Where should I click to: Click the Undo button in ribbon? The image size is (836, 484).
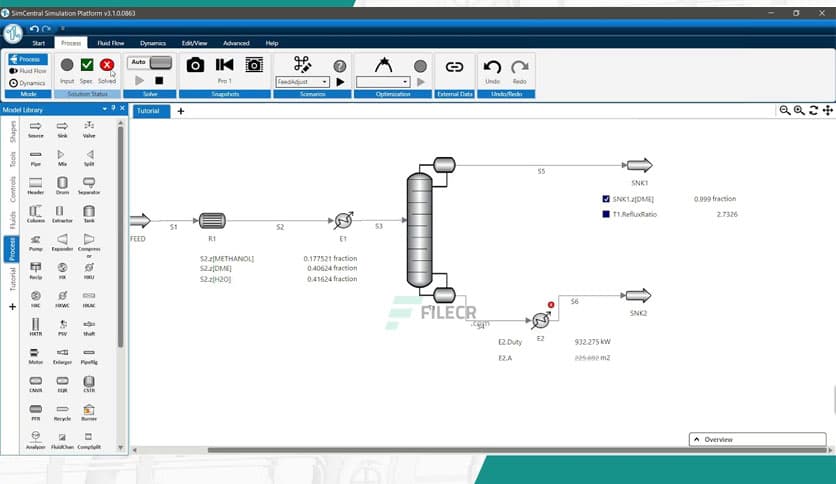tap(492, 71)
